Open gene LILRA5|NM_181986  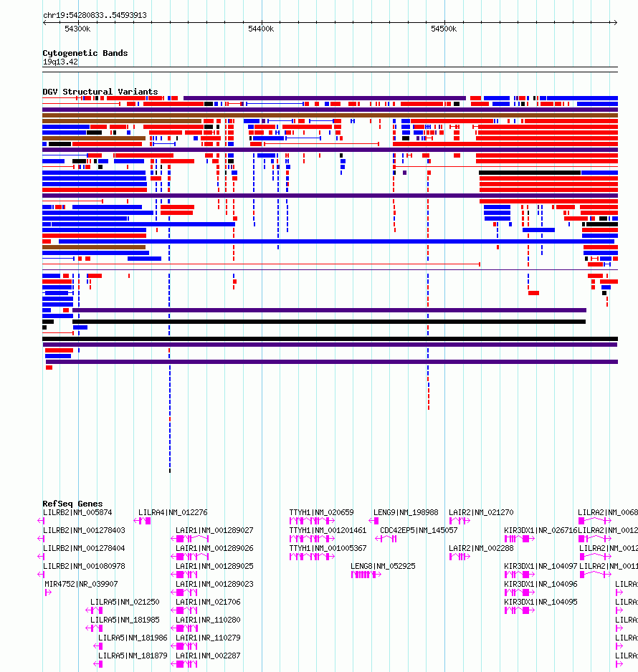point(133,638)
